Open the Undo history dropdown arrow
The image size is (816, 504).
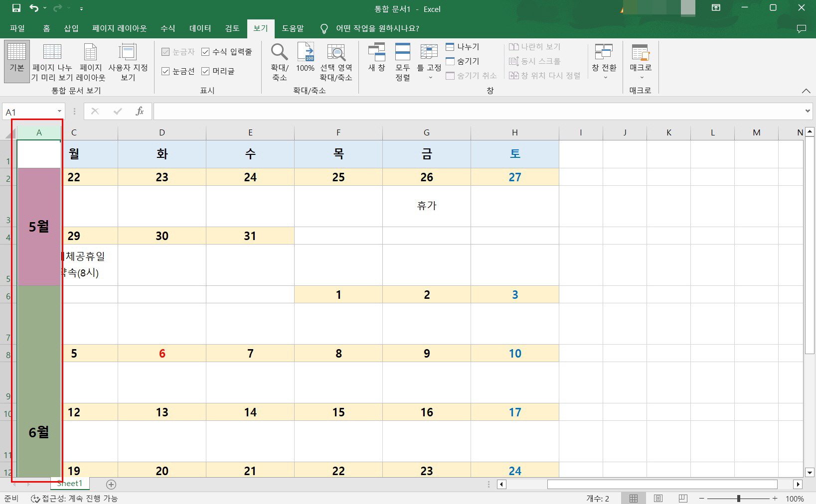[45, 8]
